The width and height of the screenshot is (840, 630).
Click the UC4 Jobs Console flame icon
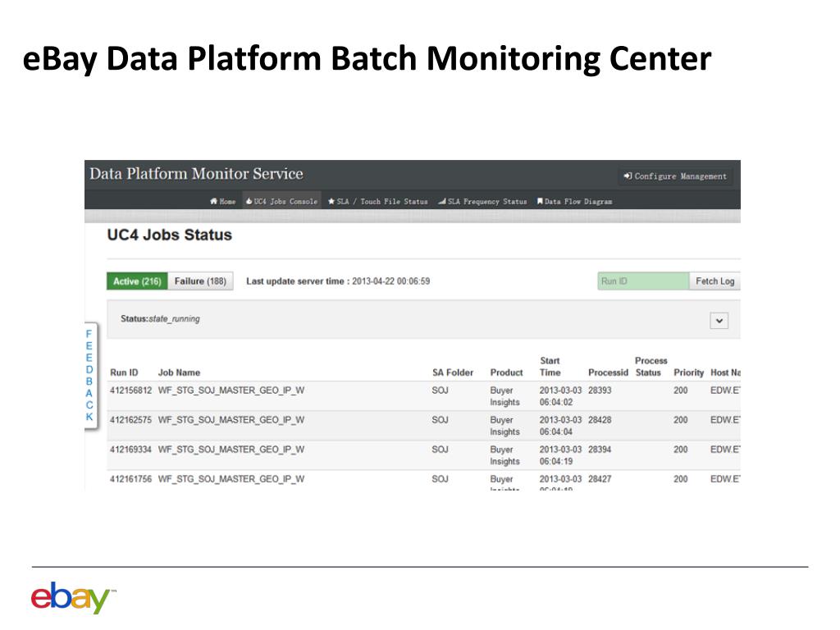point(249,202)
